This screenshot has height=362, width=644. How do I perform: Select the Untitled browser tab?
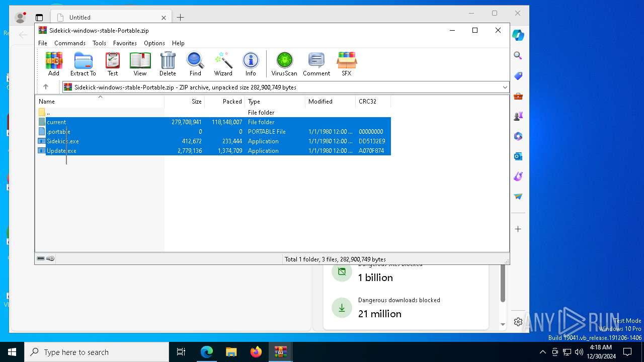pyautogui.click(x=111, y=17)
